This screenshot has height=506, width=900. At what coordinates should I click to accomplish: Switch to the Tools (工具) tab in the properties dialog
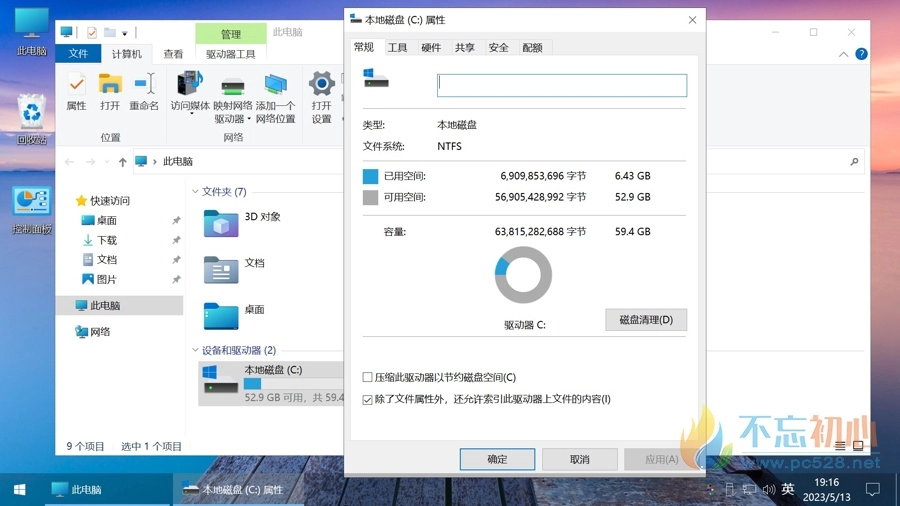397,48
